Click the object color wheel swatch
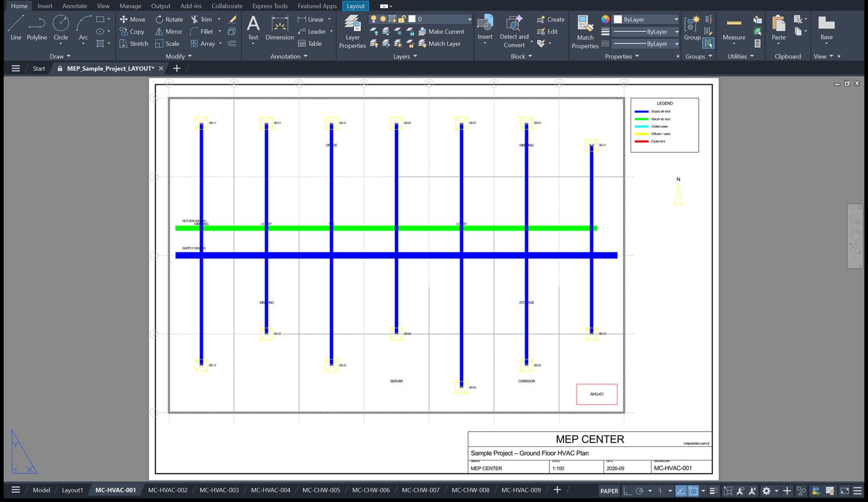Image resolution: width=868 pixels, height=502 pixels. (606, 19)
